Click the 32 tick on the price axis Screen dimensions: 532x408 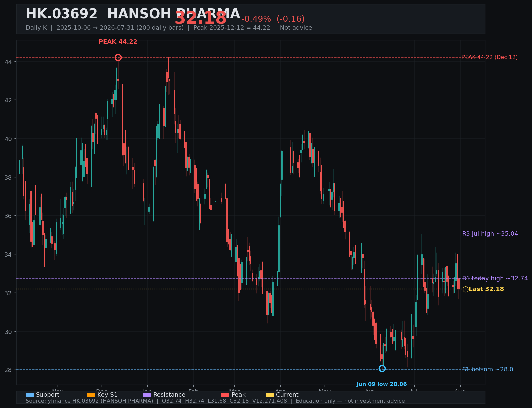[x=8, y=293]
